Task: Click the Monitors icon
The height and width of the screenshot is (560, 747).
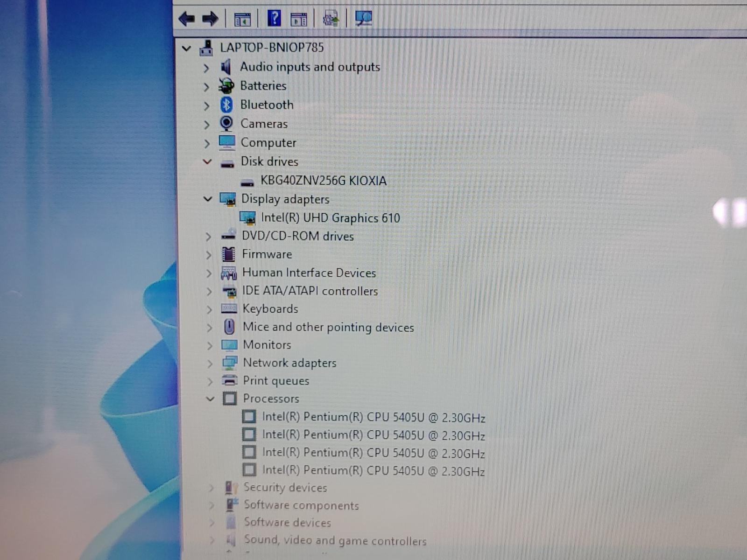Action: [229, 345]
